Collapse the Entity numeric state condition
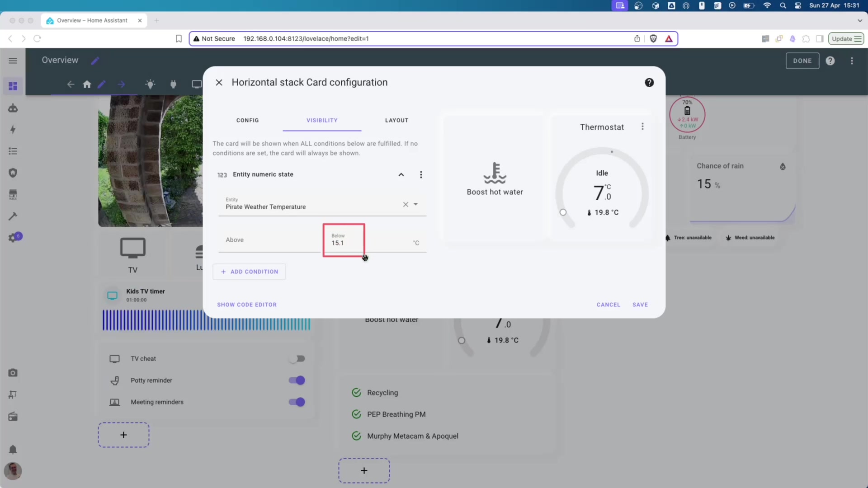The width and height of the screenshot is (868, 488). (x=401, y=175)
